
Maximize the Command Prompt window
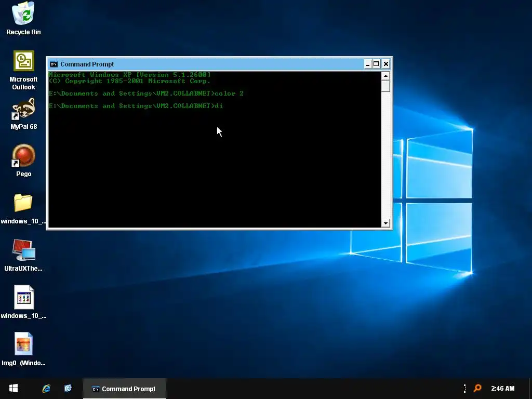[x=376, y=64]
